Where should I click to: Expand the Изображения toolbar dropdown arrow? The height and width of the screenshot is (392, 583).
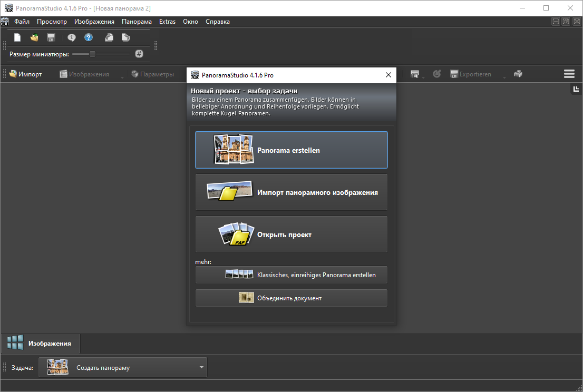click(122, 77)
